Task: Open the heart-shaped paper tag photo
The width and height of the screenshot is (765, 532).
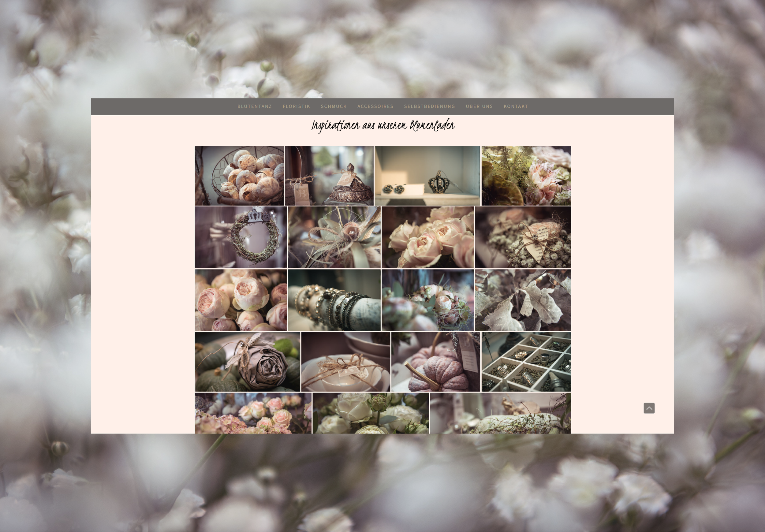Action: (x=523, y=237)
